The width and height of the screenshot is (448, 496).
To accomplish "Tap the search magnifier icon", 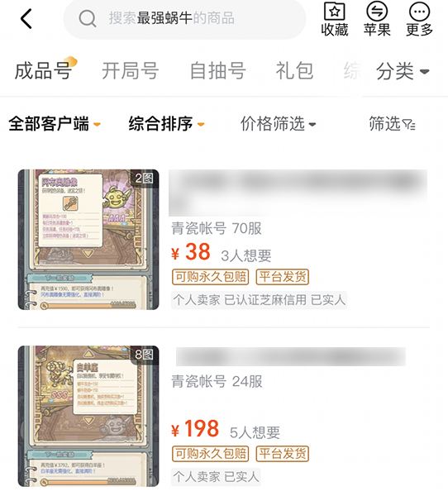I will (88, 18).
